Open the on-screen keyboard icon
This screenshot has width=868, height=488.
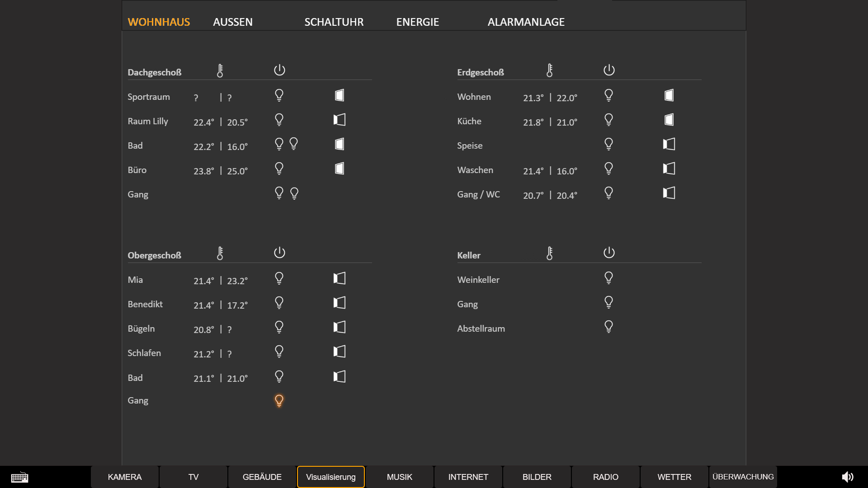pos(19,477)
